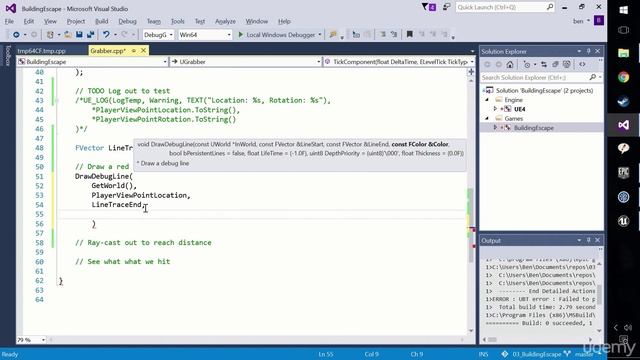
Task: Open Steam from the Windows taskbar
Action: (x=623, y=101)
